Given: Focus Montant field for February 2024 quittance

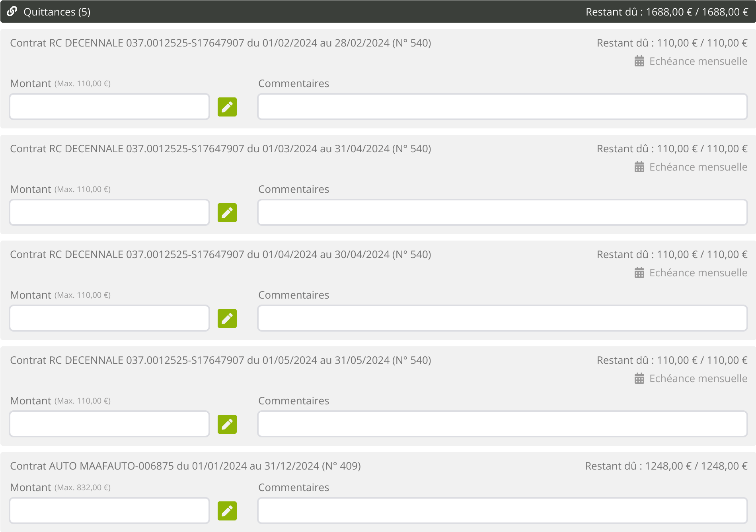Looking at the screenshot, I should [109, 107].
